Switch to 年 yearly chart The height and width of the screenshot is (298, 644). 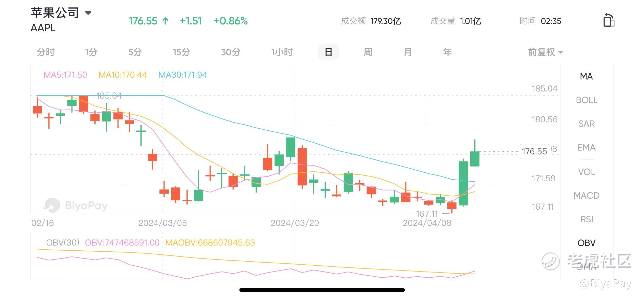click(447, 52)
